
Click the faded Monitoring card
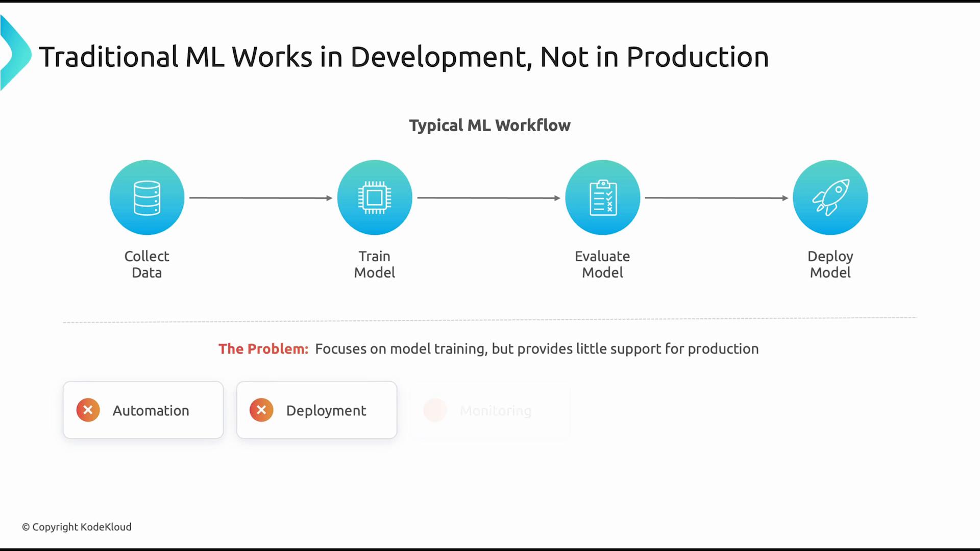(x=490, y=410)
